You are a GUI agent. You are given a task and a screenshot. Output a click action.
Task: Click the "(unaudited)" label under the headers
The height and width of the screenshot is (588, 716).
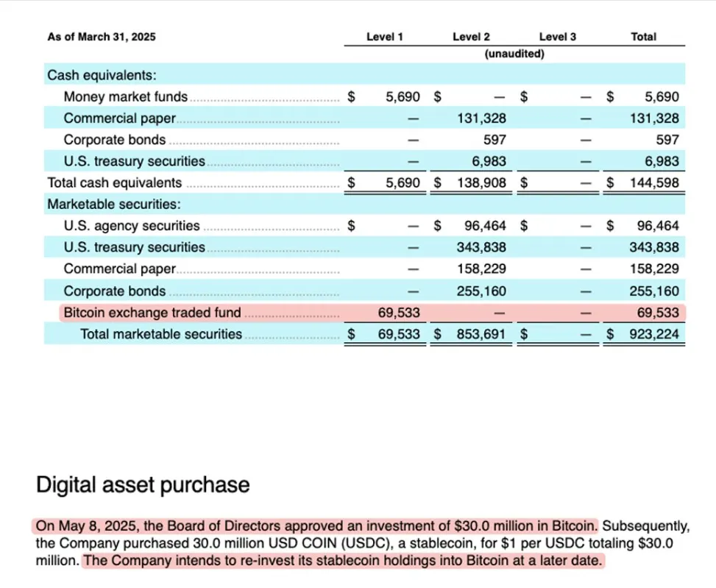tap(514, 54)
